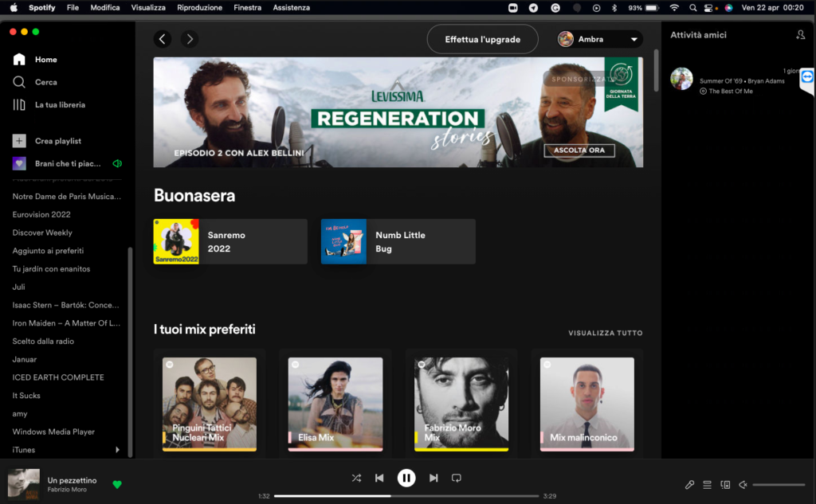This screenshot has width=816, height=504.
Task: Adjust the volume slider
Action: coord(779,485)
